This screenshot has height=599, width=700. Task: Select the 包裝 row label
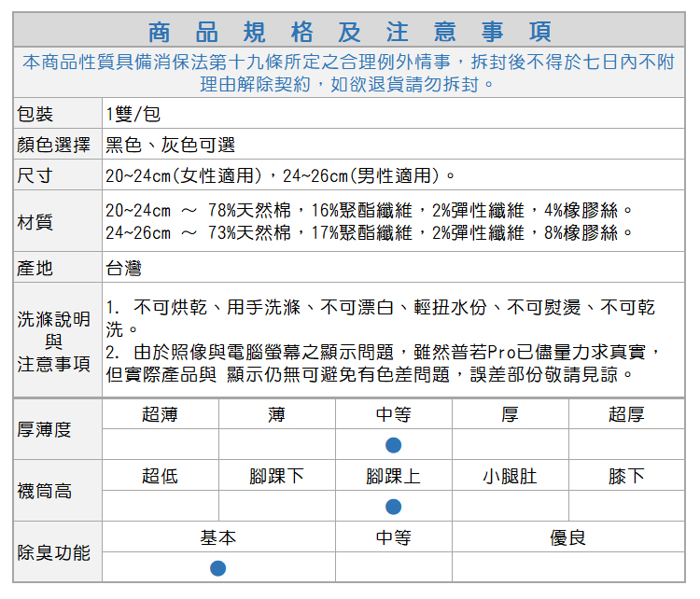click(35, 114)
